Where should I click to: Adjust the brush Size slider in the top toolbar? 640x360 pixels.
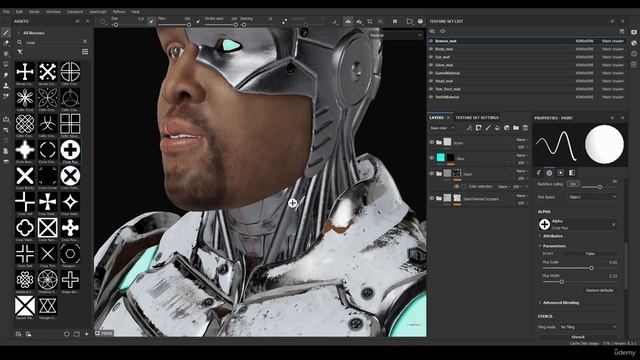coord(128,24)
